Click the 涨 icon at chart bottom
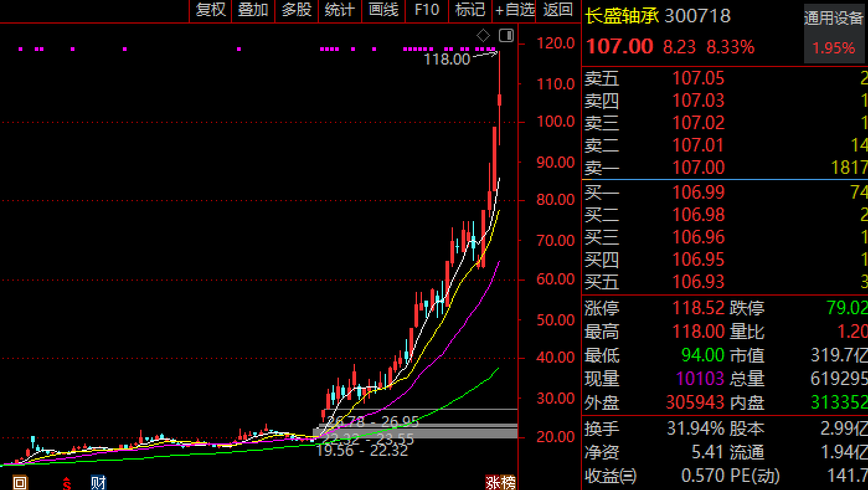The width and height of the screenshot is (868, 490). pos(493,483)
